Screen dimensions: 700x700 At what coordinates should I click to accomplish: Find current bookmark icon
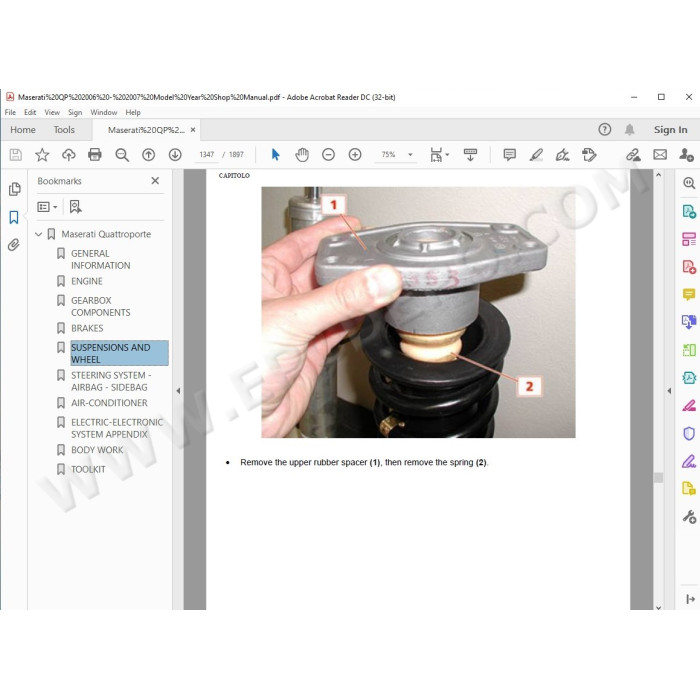75,207
